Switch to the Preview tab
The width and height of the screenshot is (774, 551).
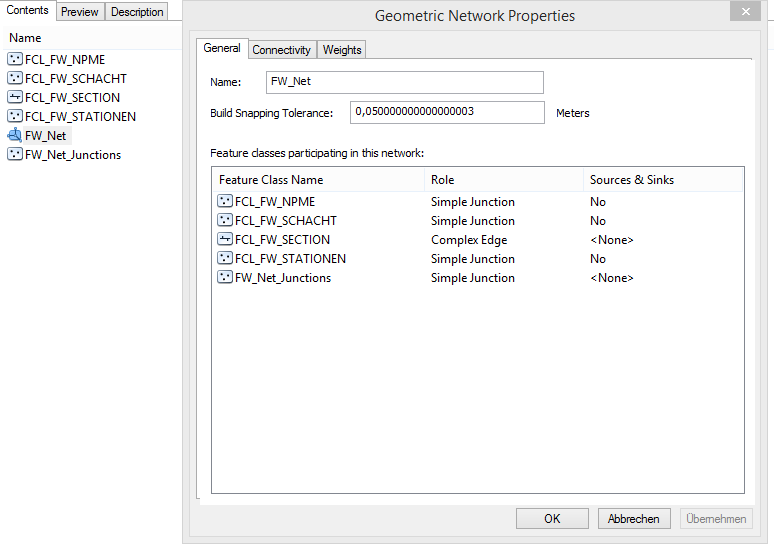80,12
